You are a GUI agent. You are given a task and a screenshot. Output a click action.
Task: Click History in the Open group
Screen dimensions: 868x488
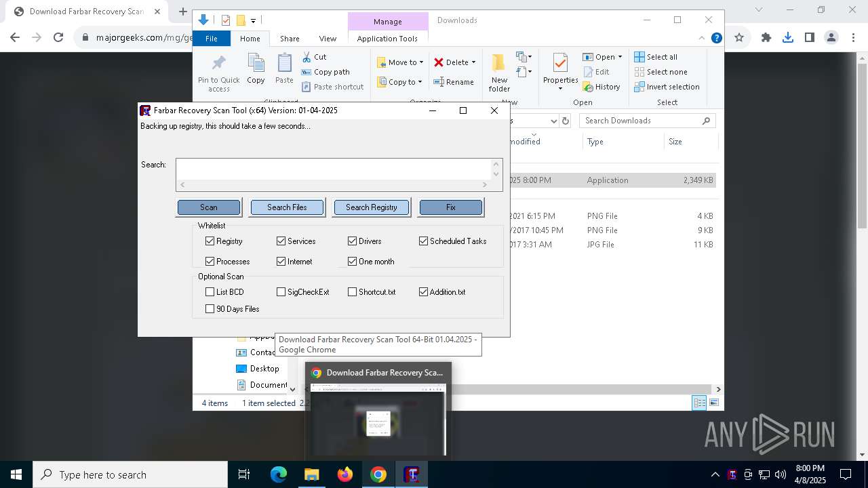click(601, 87)
